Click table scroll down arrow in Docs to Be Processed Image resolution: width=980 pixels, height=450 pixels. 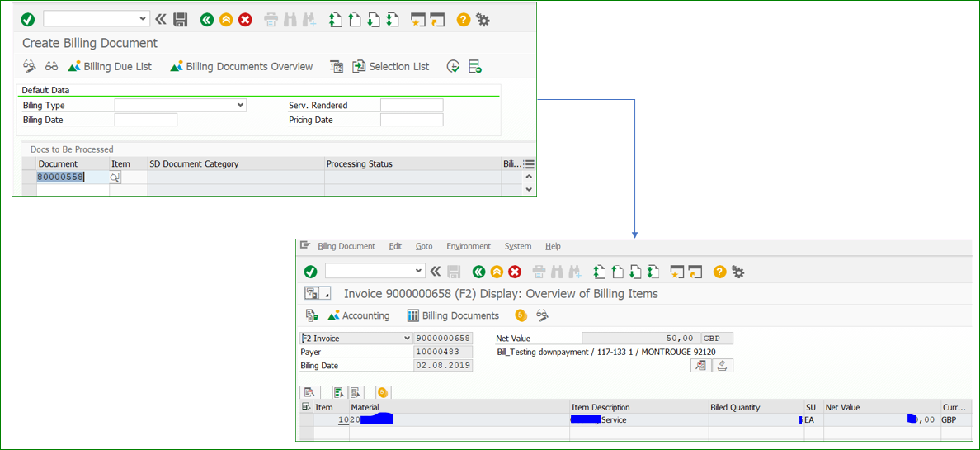[530, 188]
